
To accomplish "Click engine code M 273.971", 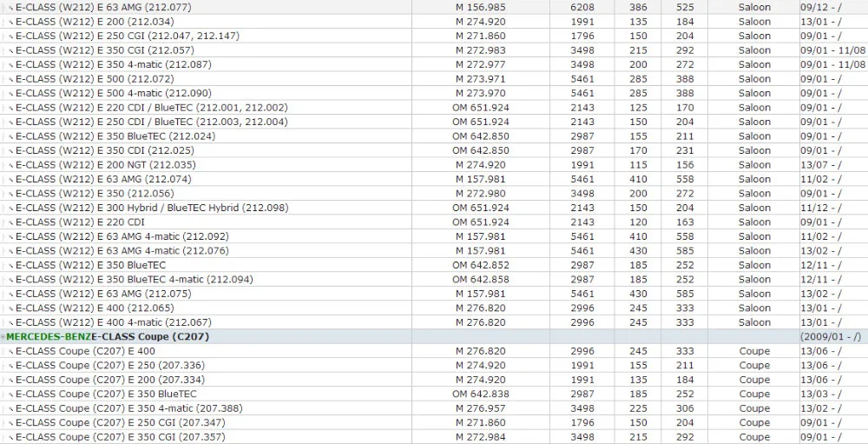I will click(481, 79).
